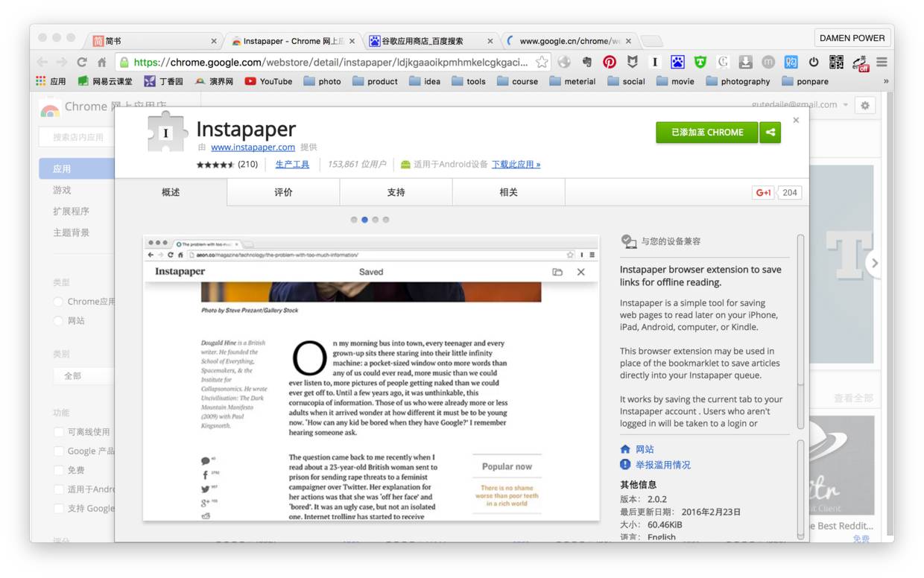The image size is (924, 578).
Task: Open the www.instapaper.com link
Action: pos(253,147)
